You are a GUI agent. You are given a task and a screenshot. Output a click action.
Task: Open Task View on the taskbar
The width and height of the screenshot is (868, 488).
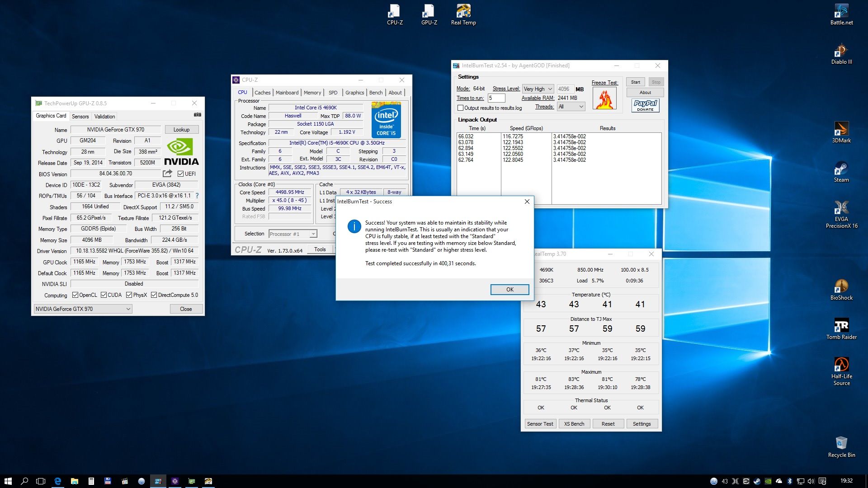click(41, 481)
